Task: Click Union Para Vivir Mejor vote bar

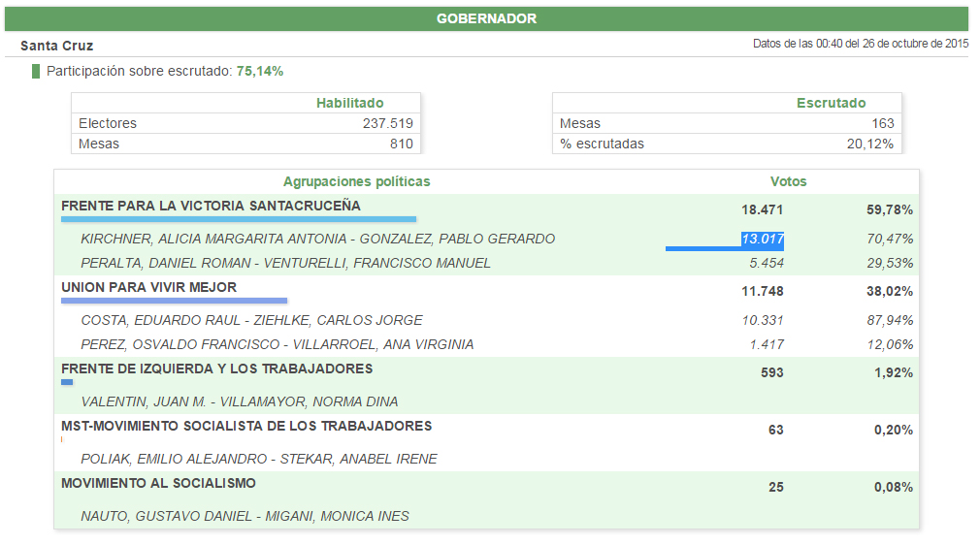Action: 175,301
